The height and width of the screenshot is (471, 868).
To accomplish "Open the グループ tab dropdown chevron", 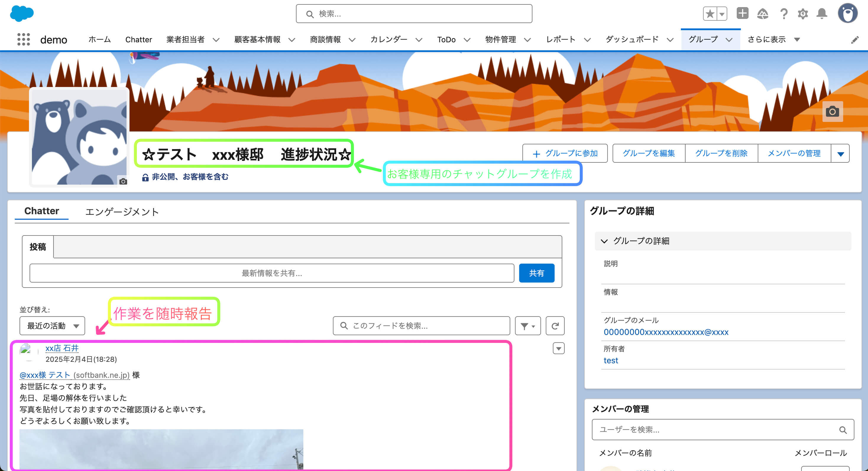I will tap(729, 40).
